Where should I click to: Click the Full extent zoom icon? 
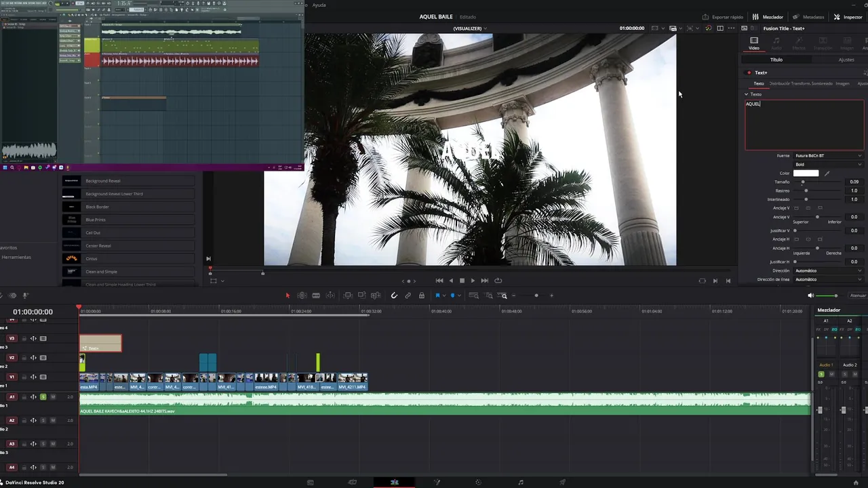tap(474, 296)
